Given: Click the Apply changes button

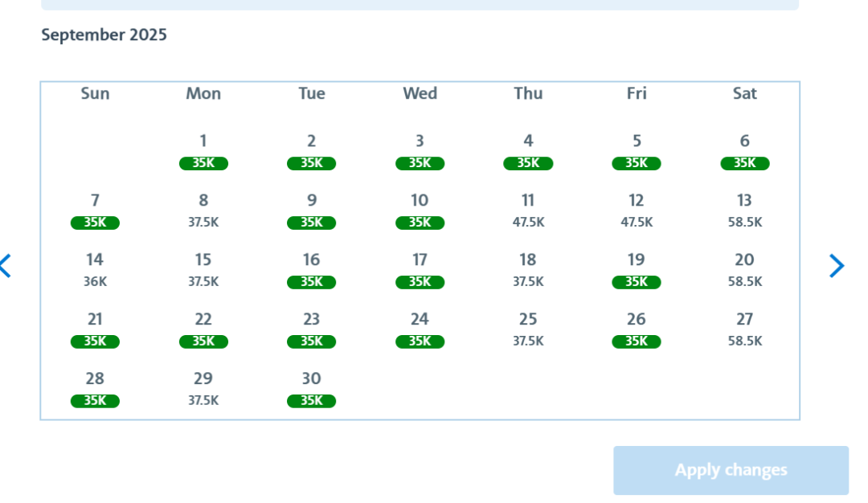Looking at the screenshot, I should (x=731, y=470).
